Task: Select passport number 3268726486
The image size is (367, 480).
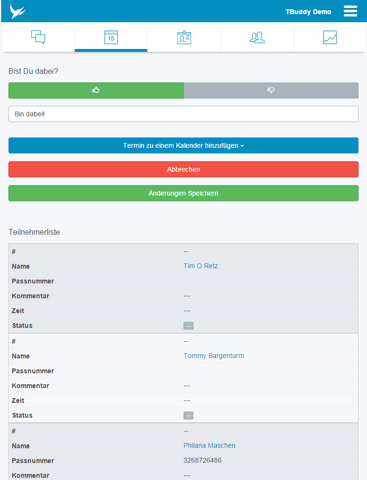Action: 202,460
